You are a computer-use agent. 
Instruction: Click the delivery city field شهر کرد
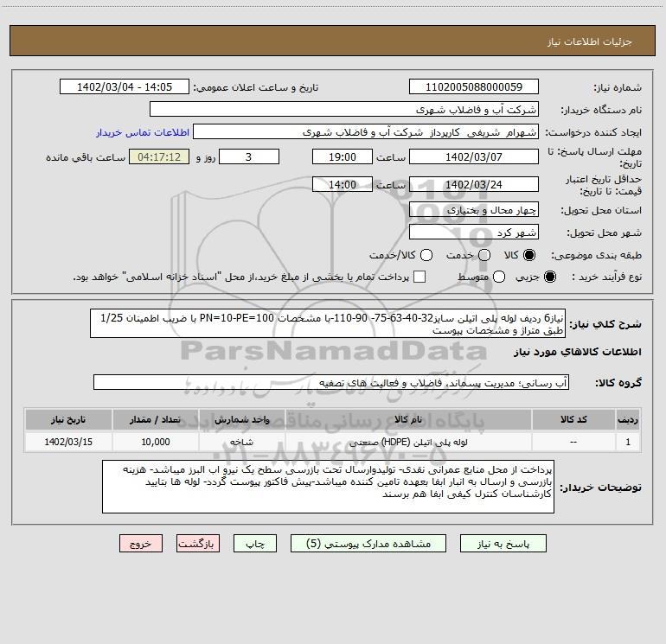[x=474, y=233]
